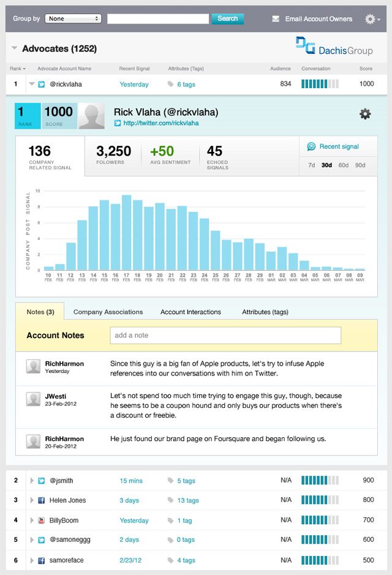Open the settings gear in top toolbar
The width and height of the screenshot is (392, 575).
(x=372, y=19)
